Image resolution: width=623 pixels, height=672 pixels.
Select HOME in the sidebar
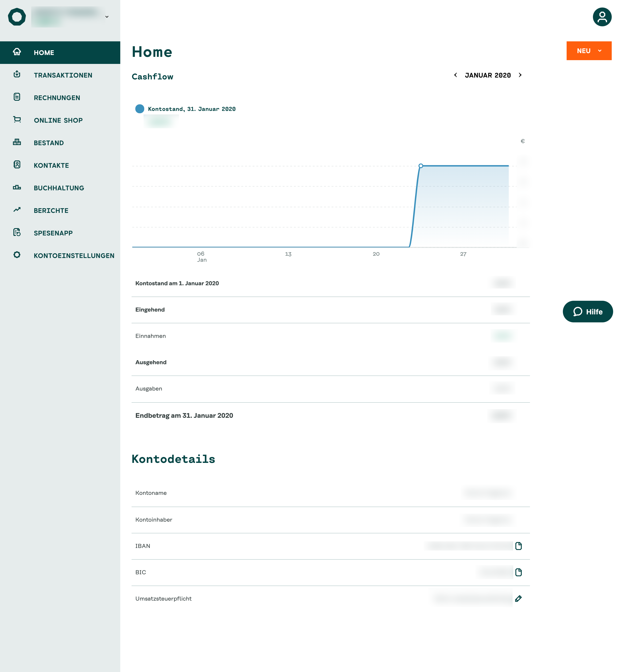[60, 53]
